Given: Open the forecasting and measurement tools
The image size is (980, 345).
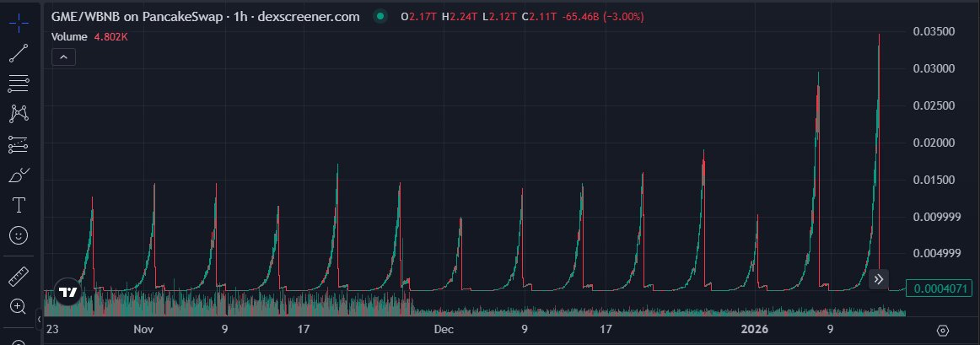Looking at the screenshot, I should 19,144.
